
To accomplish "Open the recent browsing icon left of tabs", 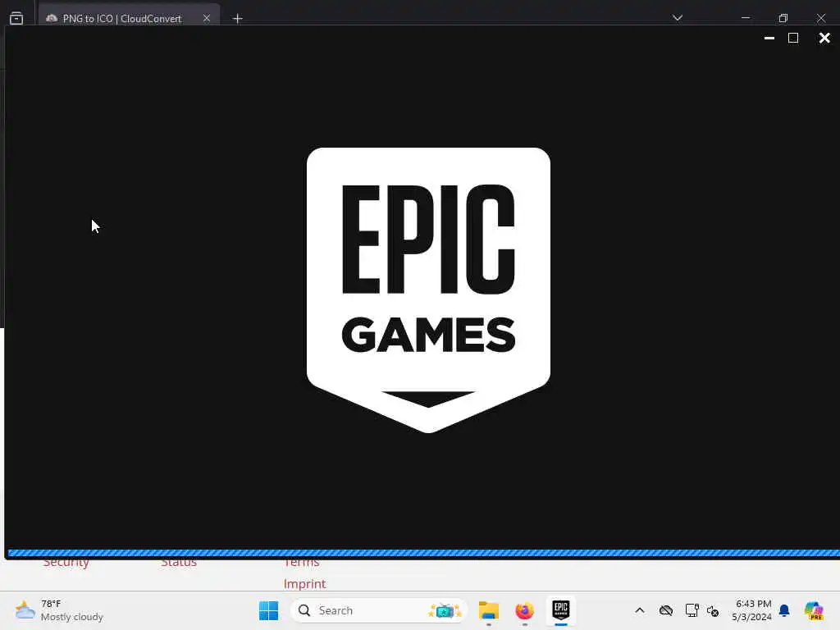I will point(16,18).
